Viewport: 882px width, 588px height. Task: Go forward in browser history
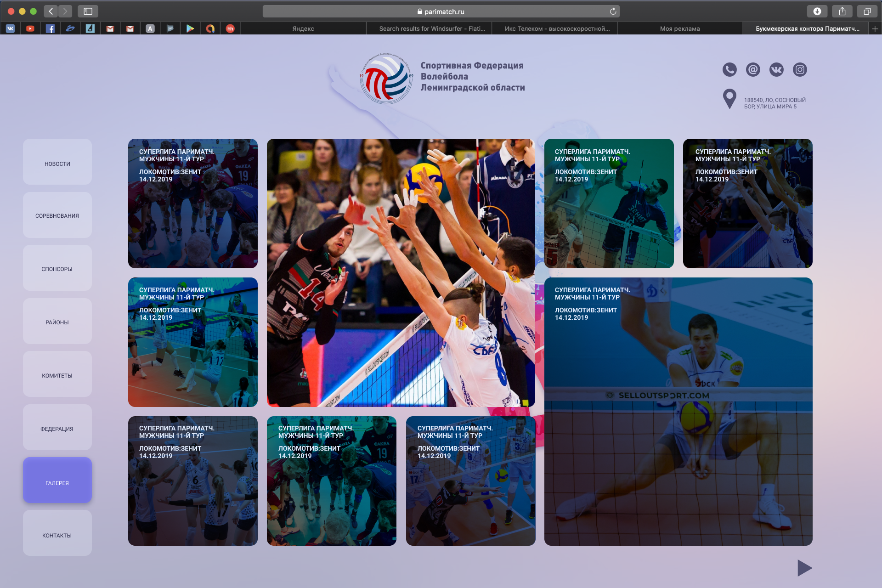tap(65, 11)
